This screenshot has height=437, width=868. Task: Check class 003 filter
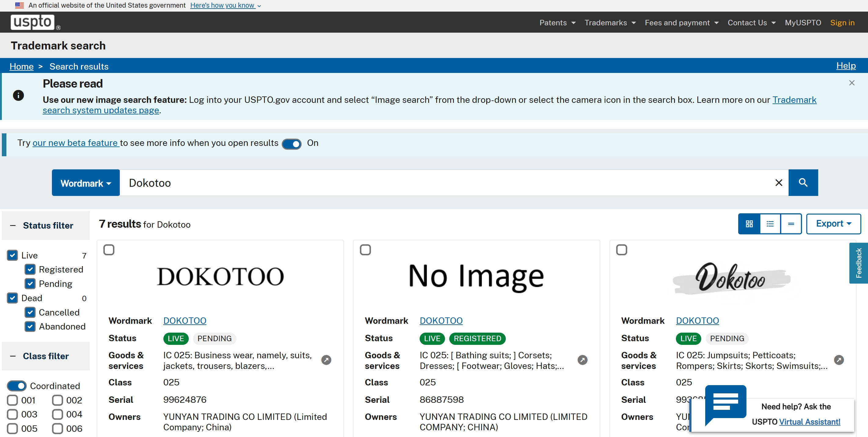[x=13, y=414]
